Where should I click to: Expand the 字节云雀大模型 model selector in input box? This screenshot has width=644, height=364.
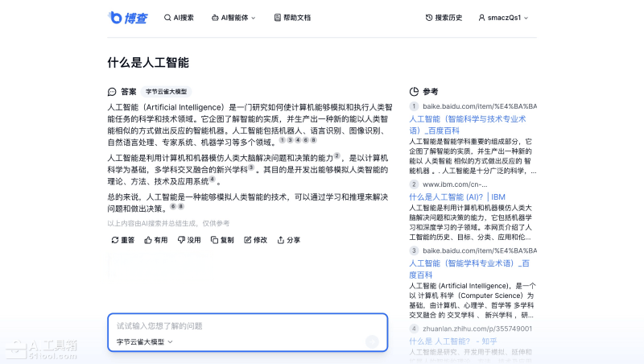coord(145,341)
